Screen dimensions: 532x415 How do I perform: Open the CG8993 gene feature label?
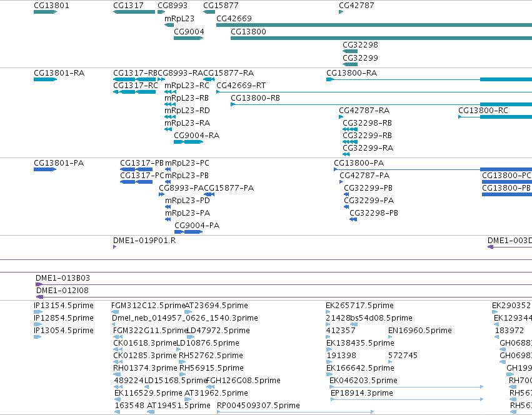pos(173,6)
